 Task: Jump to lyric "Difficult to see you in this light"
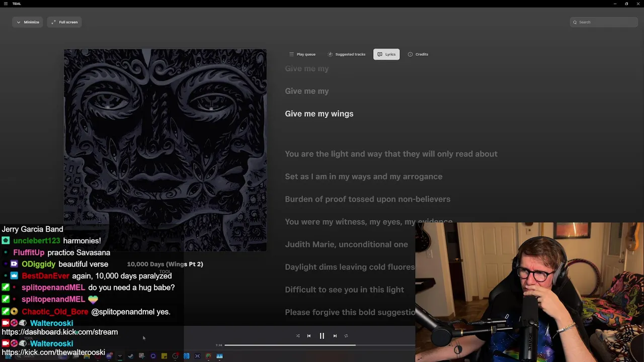[x=345, y=290]
